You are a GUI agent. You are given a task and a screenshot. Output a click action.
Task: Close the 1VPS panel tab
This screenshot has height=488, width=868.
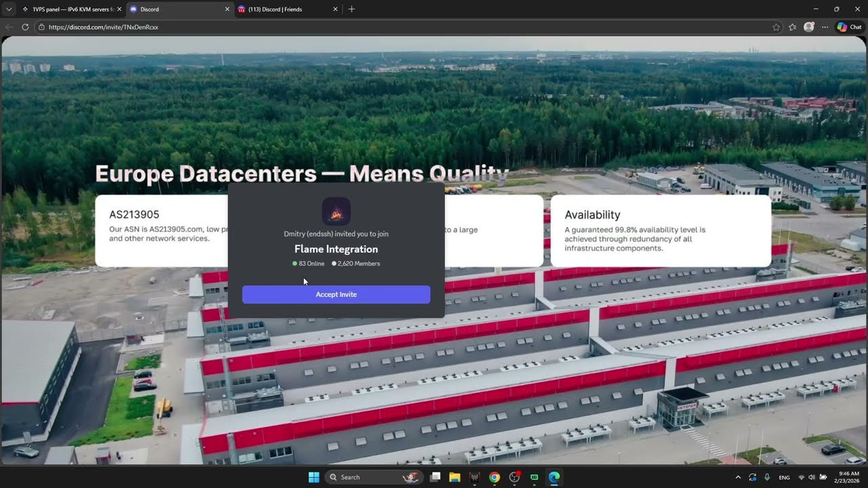[119, 9]
